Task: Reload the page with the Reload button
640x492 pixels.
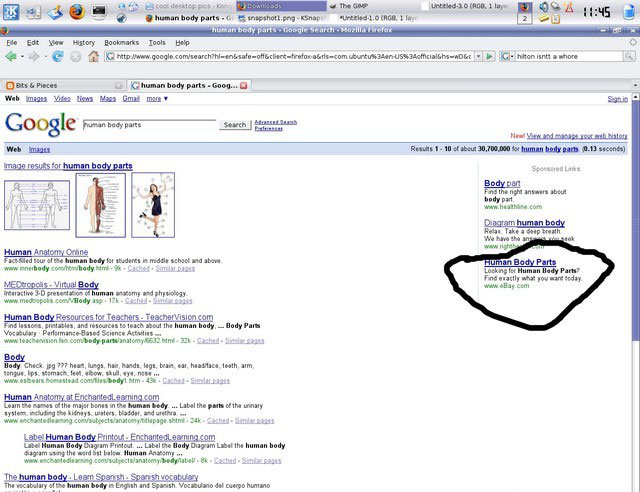Action: click(57, 56)
